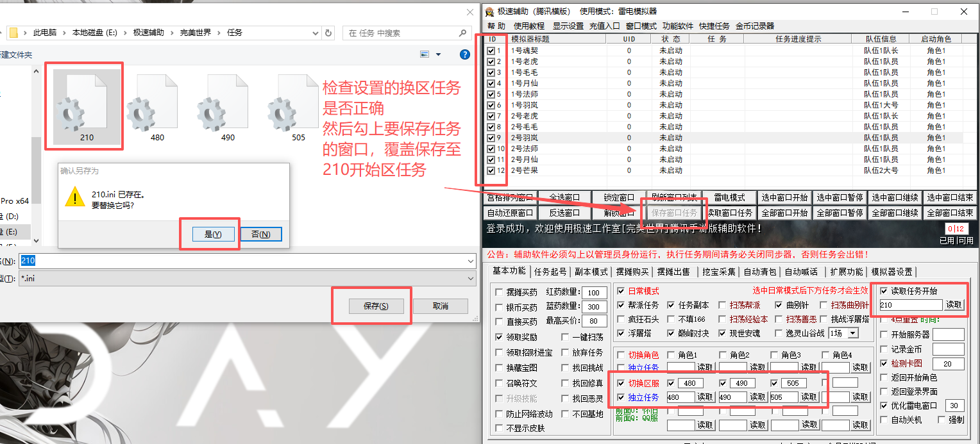The width and height of the screenshot is (980, 444).
Task: Click the 雷电模式 button
Action: pyautogui.click(x=730, y=197)
